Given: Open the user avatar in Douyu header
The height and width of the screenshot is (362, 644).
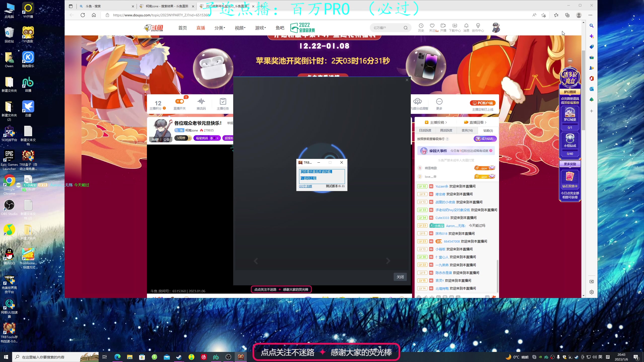Looking at the screenshot, I should tap(496, 28).
